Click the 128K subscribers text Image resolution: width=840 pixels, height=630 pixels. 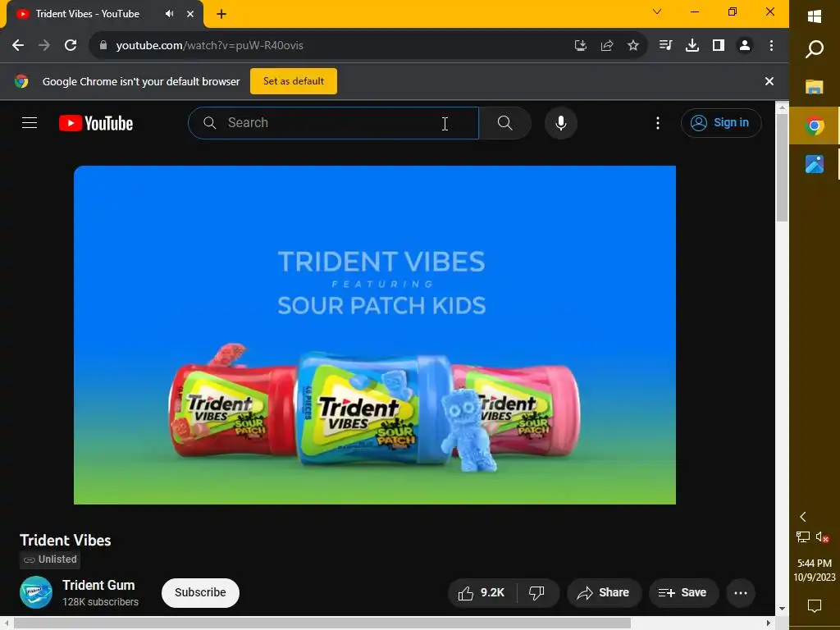100,602
